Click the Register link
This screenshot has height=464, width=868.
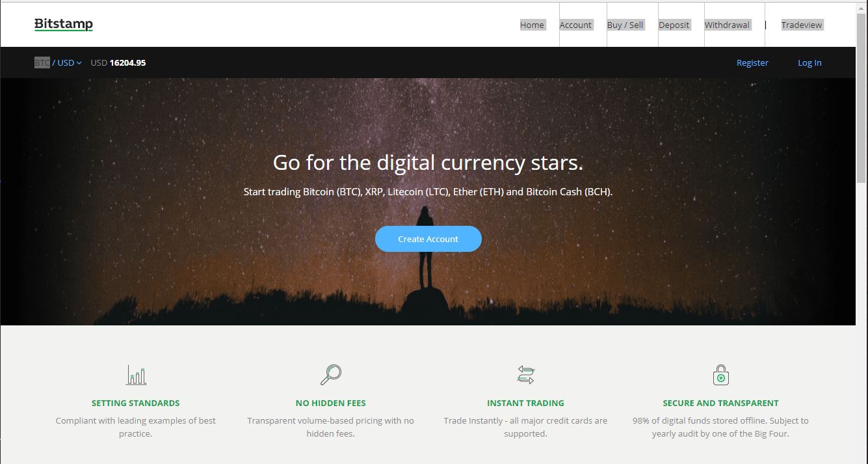[x=752, y=62]
